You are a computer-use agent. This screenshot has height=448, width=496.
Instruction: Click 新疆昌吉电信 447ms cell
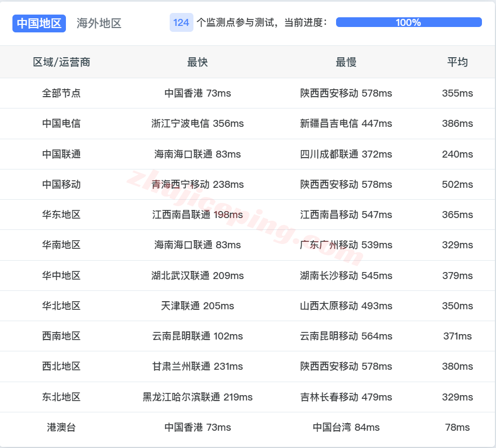click(346, 124)
